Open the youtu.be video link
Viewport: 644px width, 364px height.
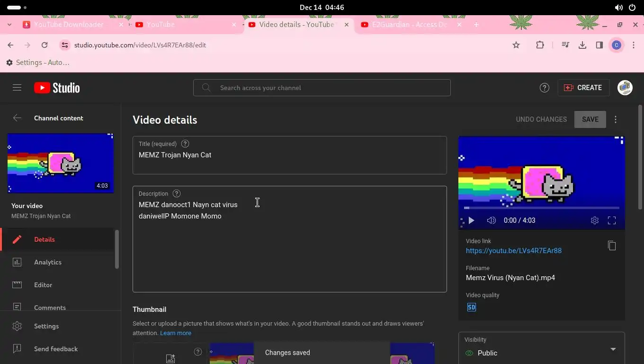point(514,251)
